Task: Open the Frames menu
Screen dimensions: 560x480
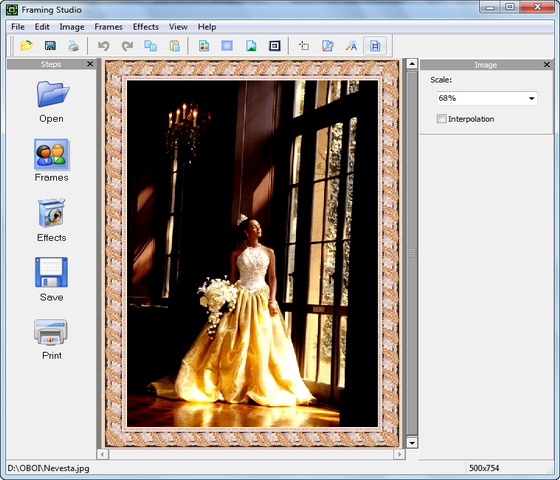Action: pyautogui.click(x=108, y=27)
